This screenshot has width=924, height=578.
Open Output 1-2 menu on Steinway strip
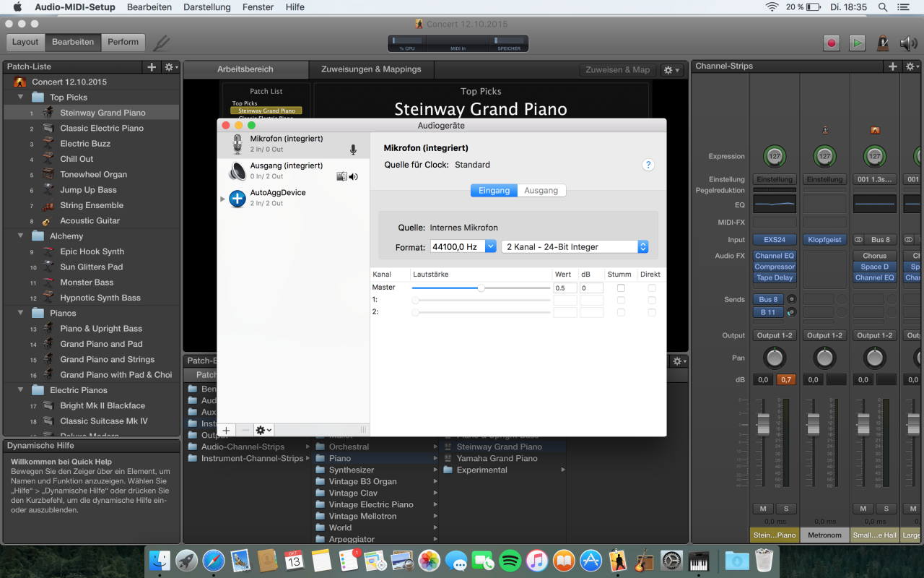point(774,335)
